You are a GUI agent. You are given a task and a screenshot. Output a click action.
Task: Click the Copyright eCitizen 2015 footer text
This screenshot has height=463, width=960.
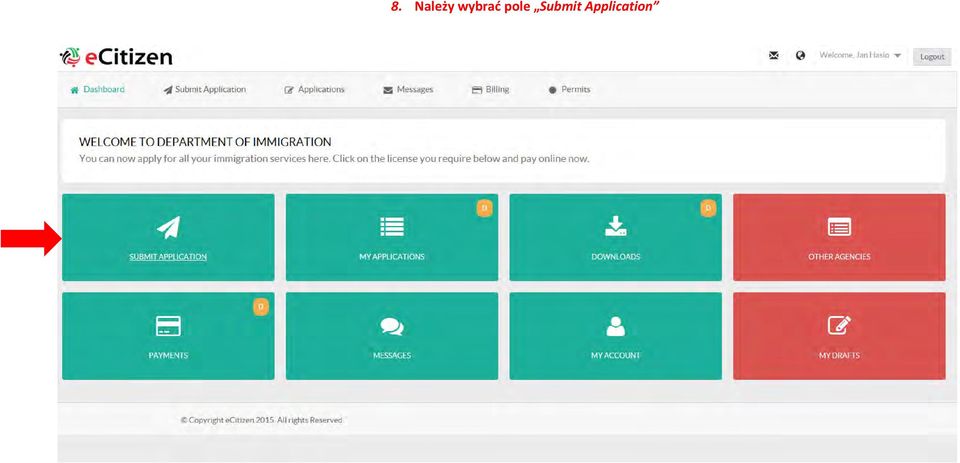pyautogui.click(x=261, y=420)
